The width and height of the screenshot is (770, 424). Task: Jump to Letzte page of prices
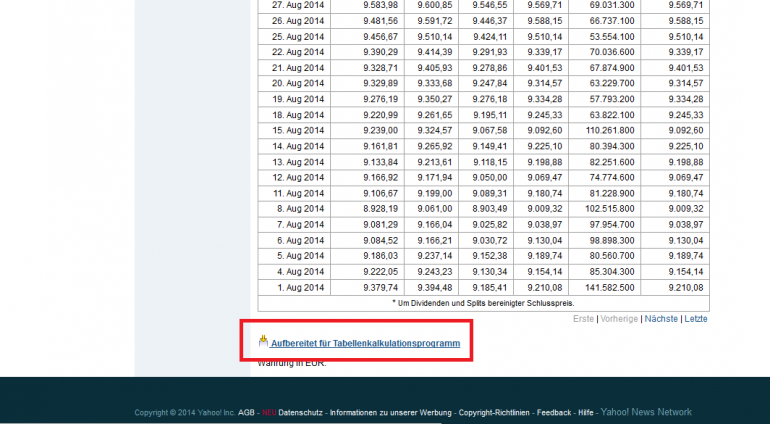pos(696,319)
